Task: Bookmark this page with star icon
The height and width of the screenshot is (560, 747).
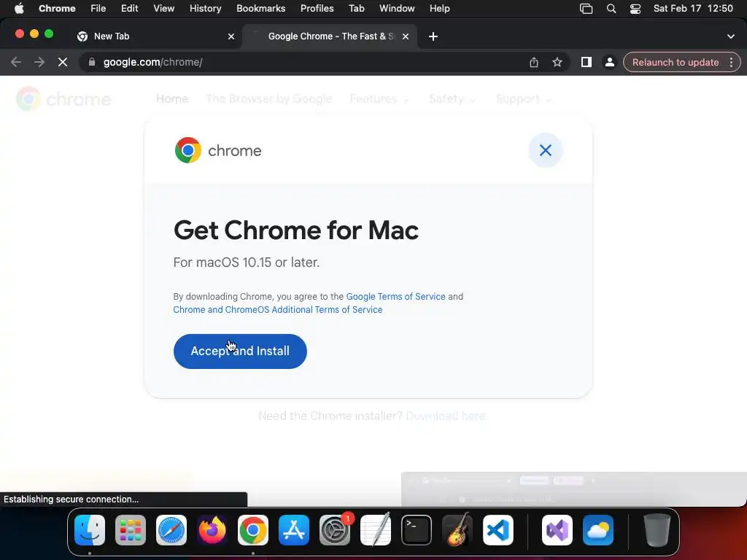Action: [x=557, y=63]
